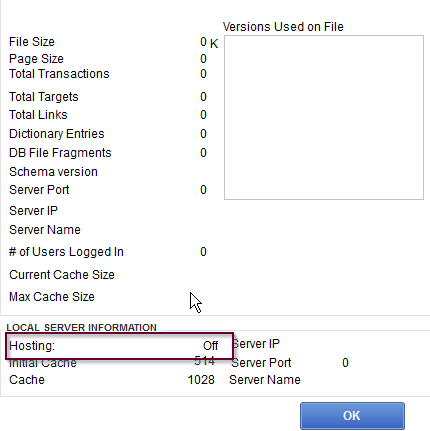Image resolution: width=430 pixels, height=431 pixels.
Task: Click the local Server Name label
Action: (265, 380)
